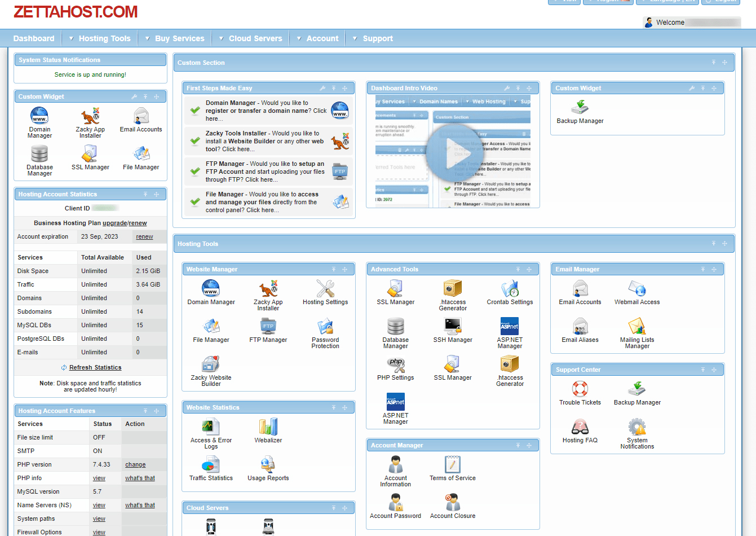The height and width of the screenshot is (536, 756).
Task: Collapse the Hosting Tools section header
Action: click(714, 244)
